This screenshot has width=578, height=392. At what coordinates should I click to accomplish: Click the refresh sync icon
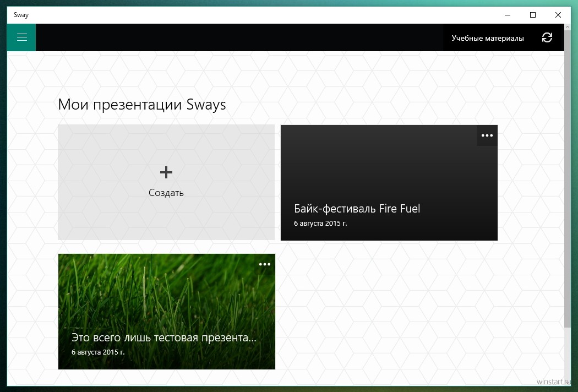547,37
